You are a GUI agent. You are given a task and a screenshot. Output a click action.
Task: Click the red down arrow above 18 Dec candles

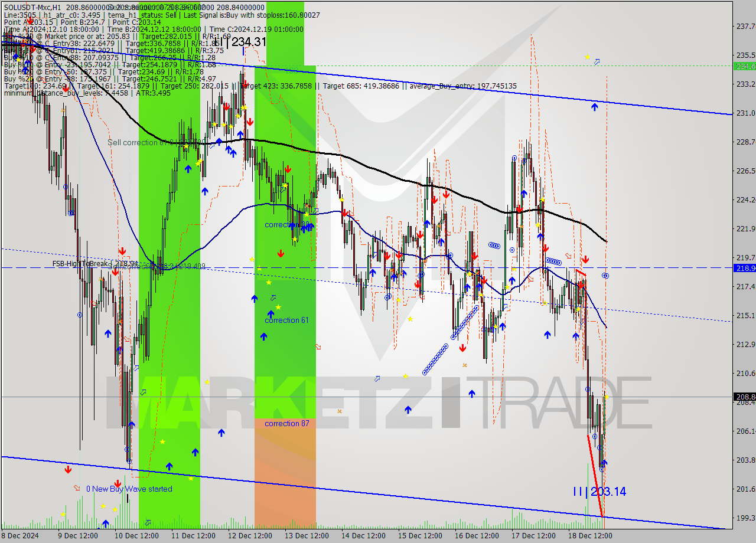pyautogui.click(x=585, y=260)
